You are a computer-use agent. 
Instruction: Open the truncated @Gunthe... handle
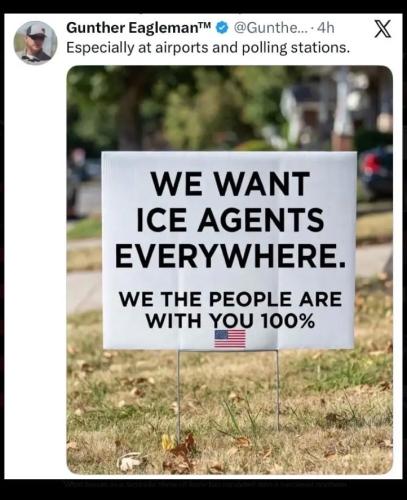269,28
